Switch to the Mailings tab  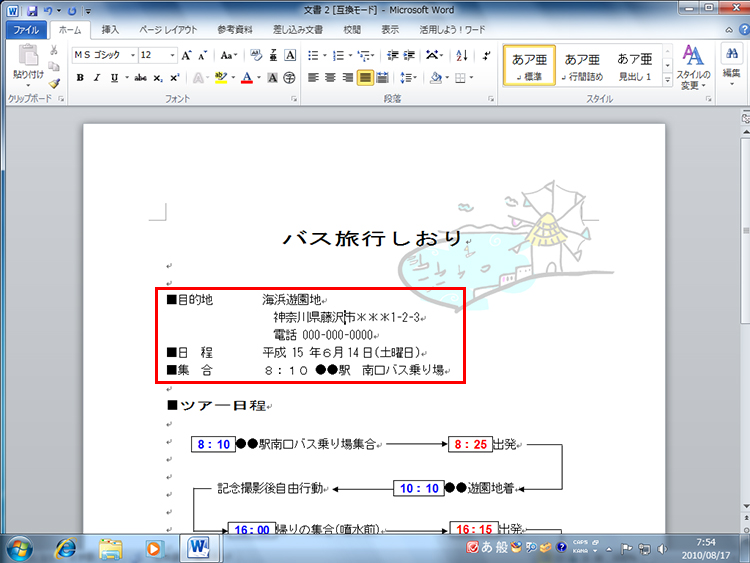[x=298, y=30]
